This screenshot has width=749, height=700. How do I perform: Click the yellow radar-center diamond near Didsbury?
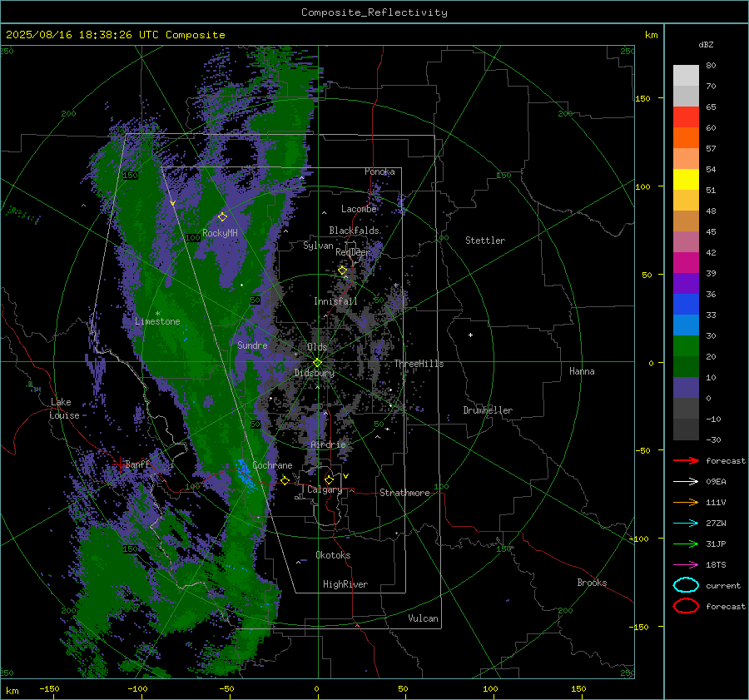[x=317, y=363]
